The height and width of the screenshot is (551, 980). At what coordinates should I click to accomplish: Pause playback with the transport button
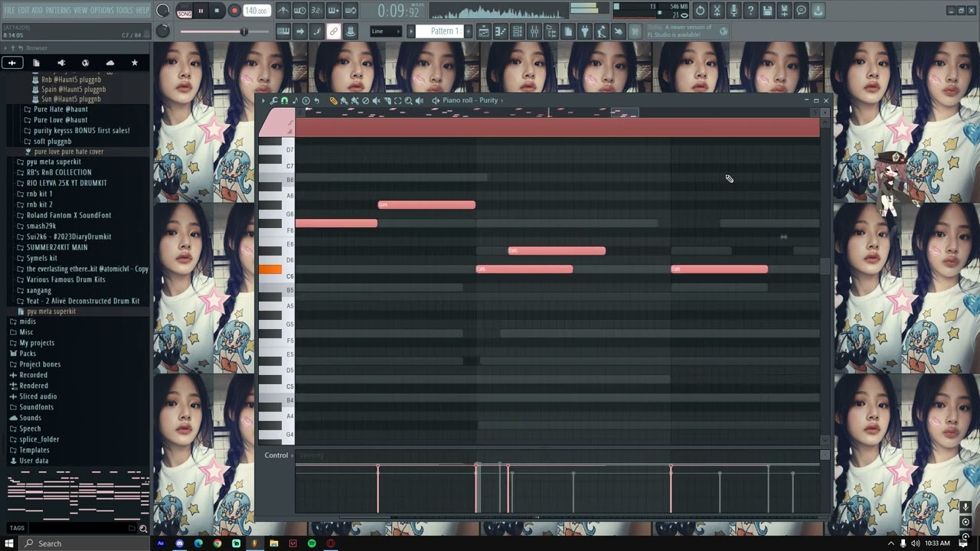coord(201,11)
